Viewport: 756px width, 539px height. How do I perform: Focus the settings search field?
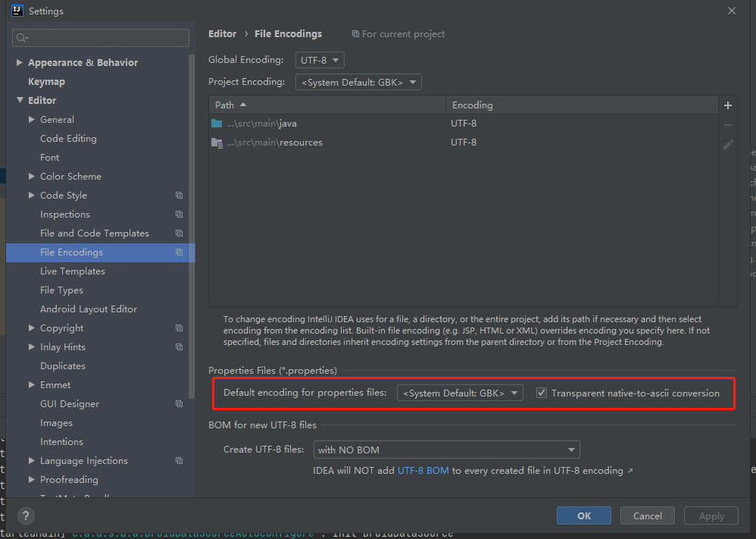(101, 38)
